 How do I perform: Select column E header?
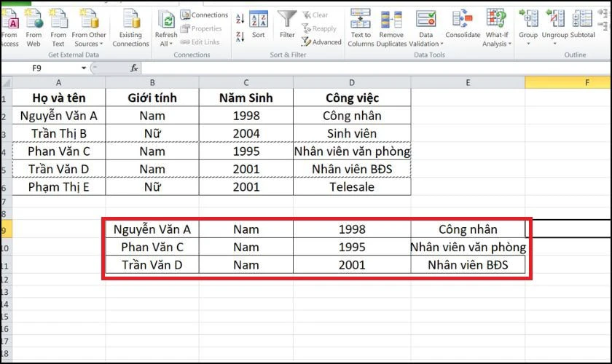coord(468,82)
